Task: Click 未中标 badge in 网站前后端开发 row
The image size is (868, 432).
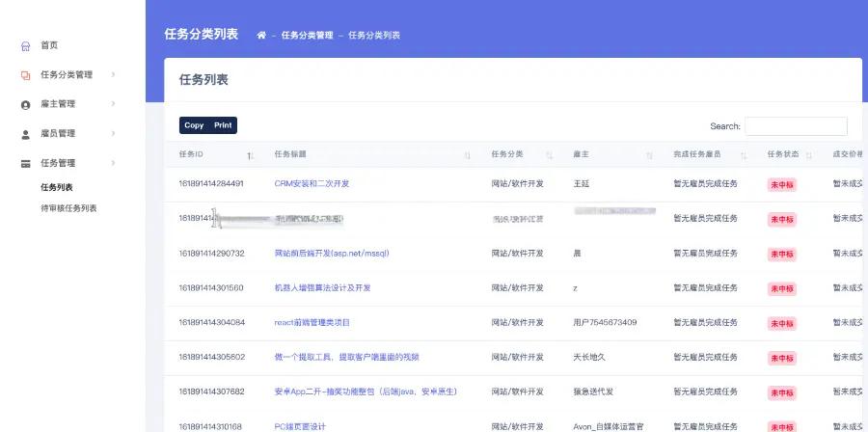Action: [x=781, y=255]
